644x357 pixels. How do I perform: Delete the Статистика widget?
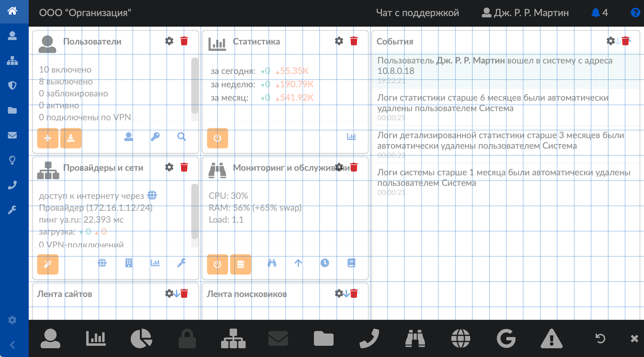point(354,41)
